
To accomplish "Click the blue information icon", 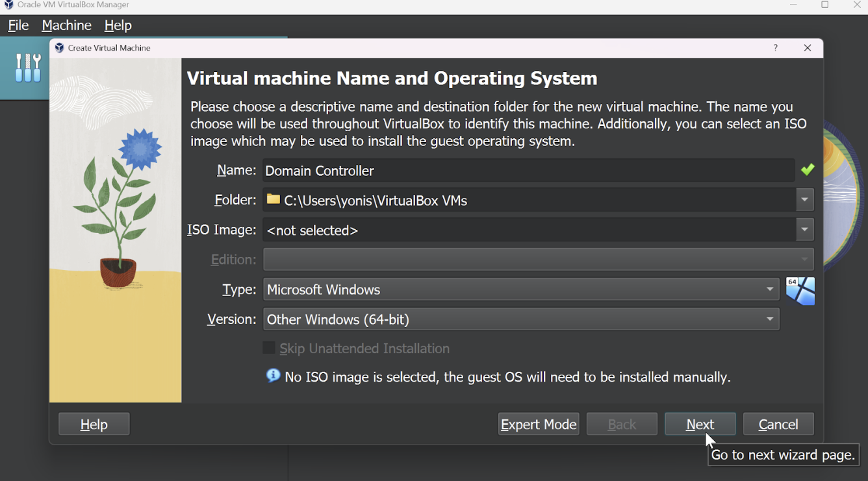I will click(274, 376).
